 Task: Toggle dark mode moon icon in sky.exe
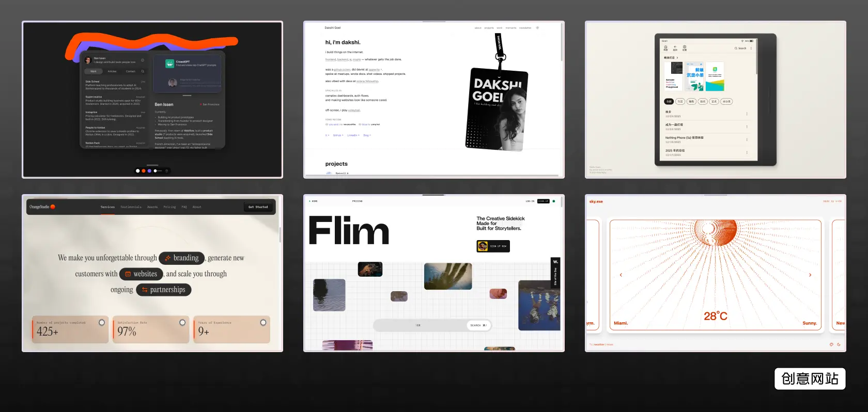[839, 344]
